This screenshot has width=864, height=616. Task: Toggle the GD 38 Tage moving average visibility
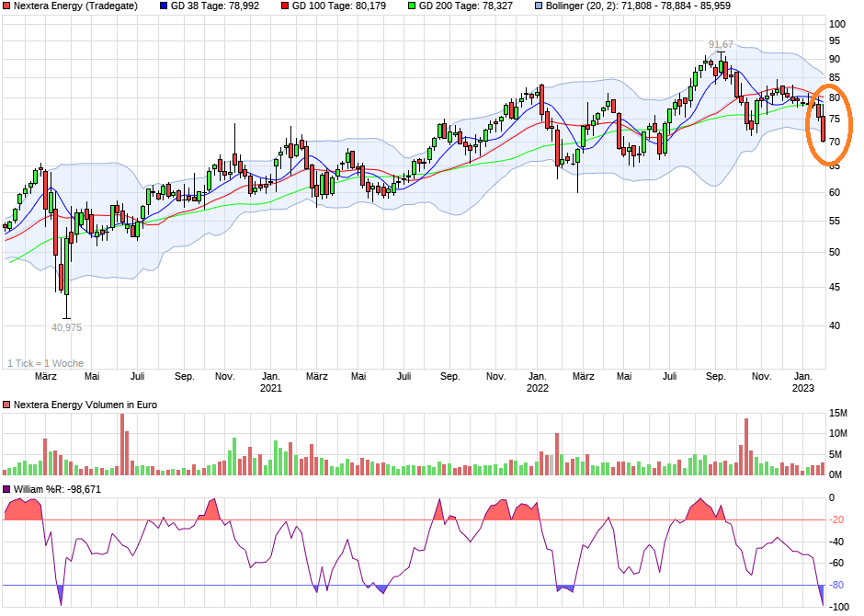tap(165, 7)
